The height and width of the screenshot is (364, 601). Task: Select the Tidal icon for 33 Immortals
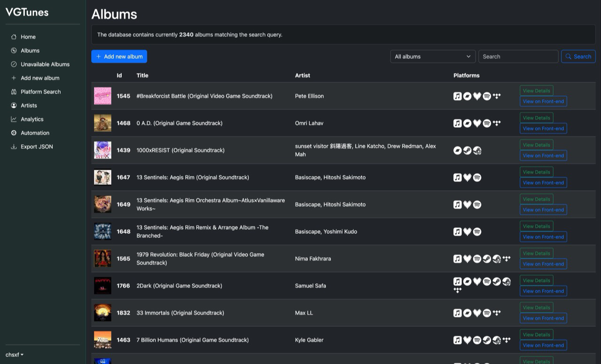pyautogui.click(x=497, y=312)
